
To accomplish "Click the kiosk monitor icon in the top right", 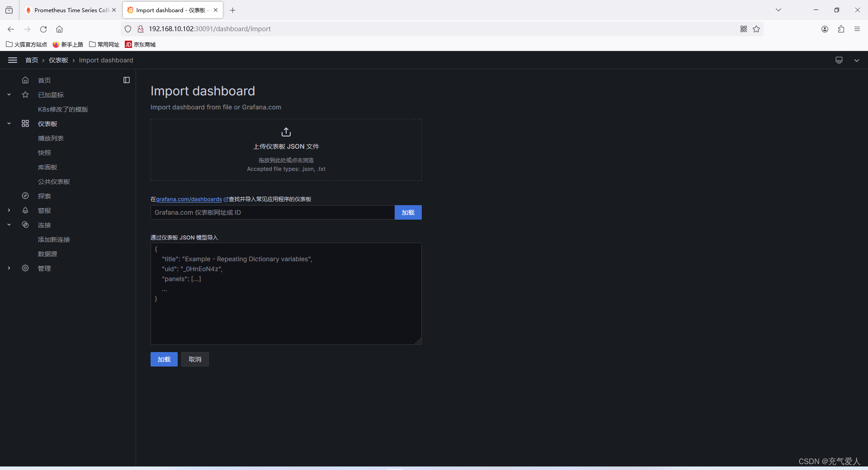I will click(x=839, y=60).
